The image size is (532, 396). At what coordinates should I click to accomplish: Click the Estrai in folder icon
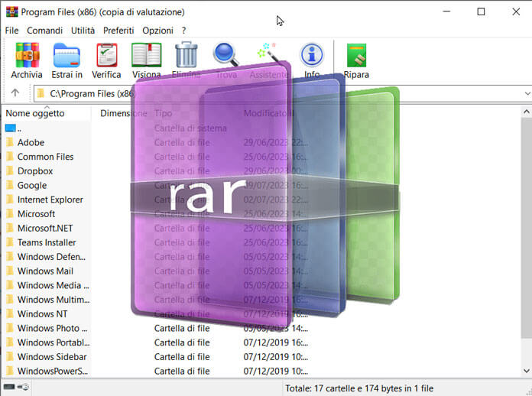[66, 55]
